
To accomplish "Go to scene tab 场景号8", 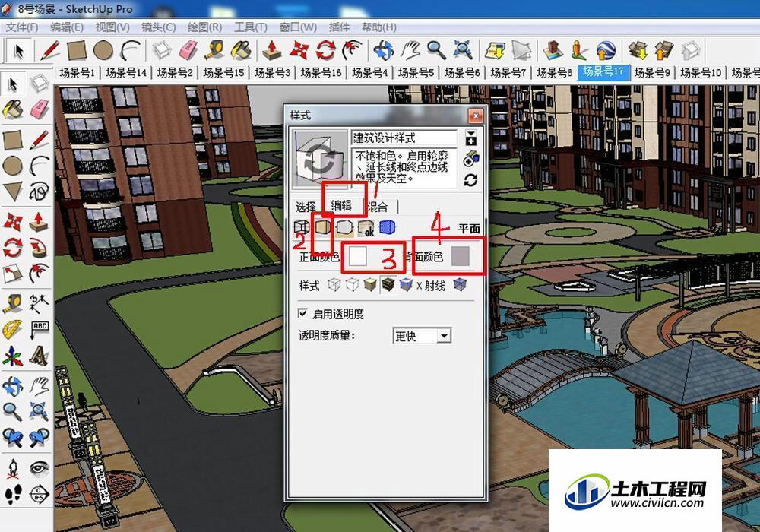I will click(x=555, y=73).
